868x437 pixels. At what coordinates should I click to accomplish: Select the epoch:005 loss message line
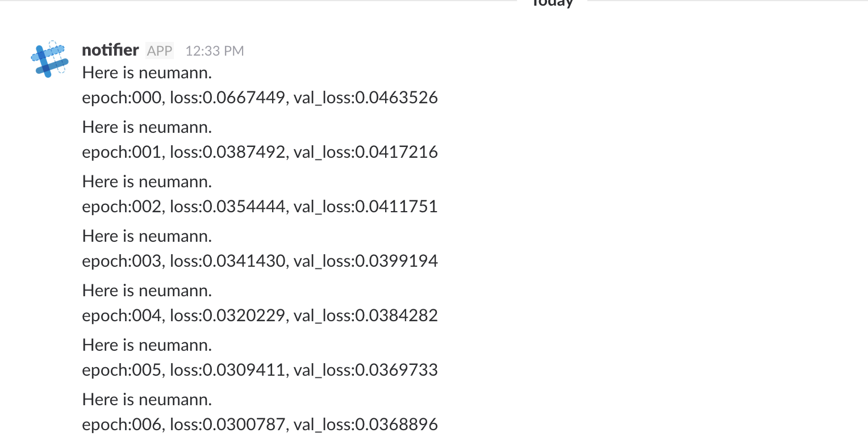(x=260, y=370)
